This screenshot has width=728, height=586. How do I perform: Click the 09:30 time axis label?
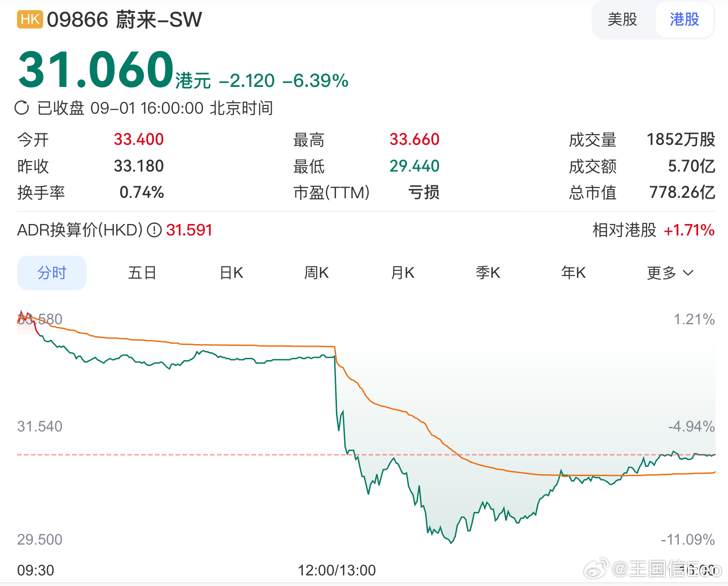[x=35, y=570]
